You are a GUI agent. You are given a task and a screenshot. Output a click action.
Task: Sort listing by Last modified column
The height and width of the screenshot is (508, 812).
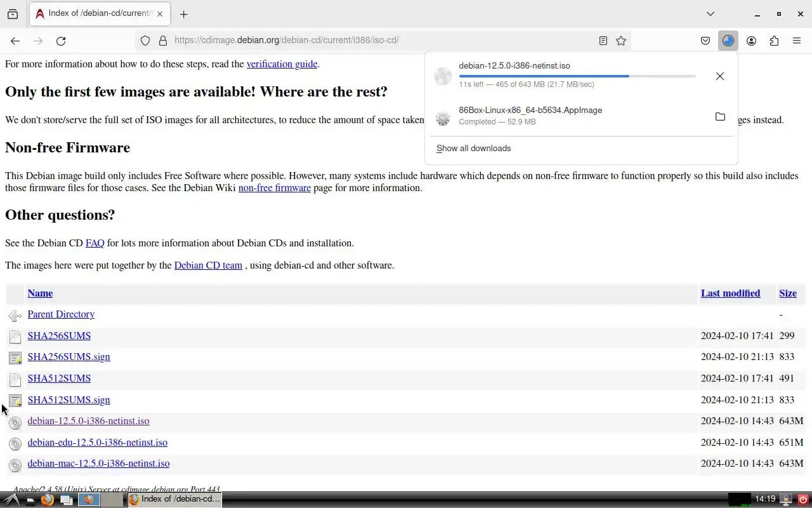[730, 293]
